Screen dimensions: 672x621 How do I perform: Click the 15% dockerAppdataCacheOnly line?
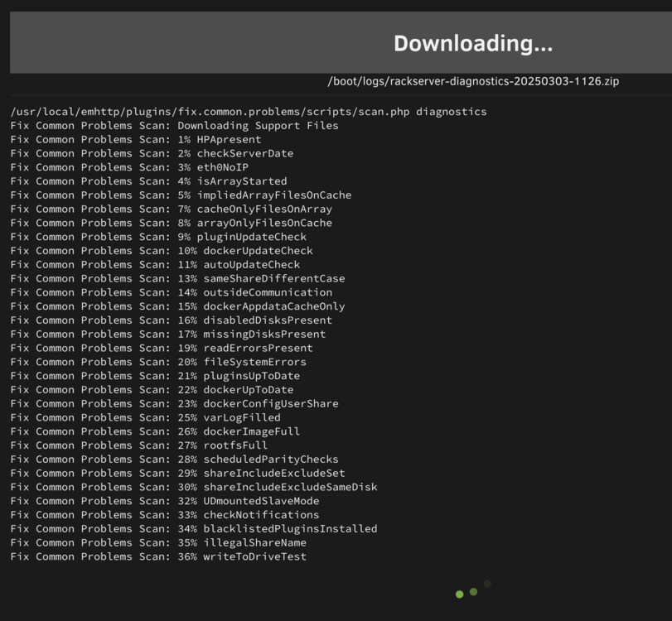click(x=178, y=306)
